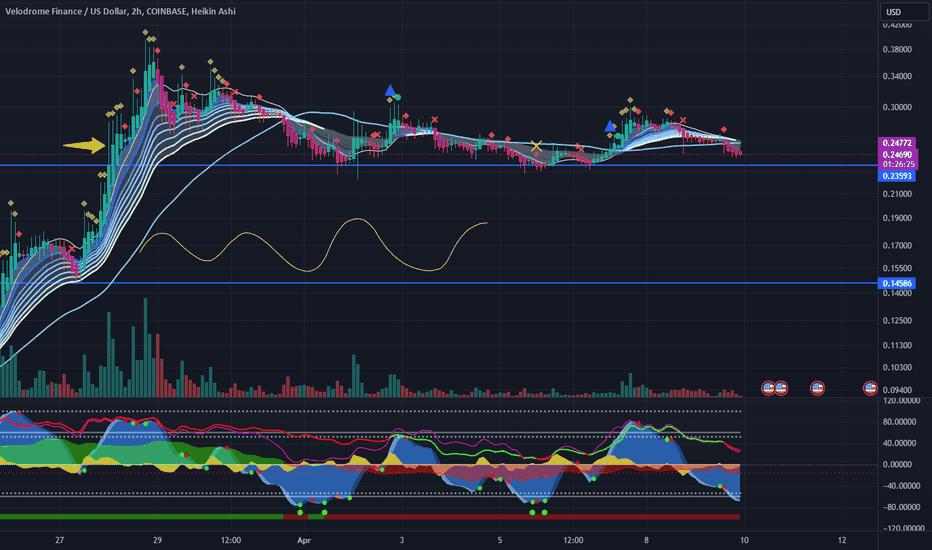The width and height of the screenshot is (932, 550).
Task: Click the 0.12500 price axis tick
Action: click(897, 320)
